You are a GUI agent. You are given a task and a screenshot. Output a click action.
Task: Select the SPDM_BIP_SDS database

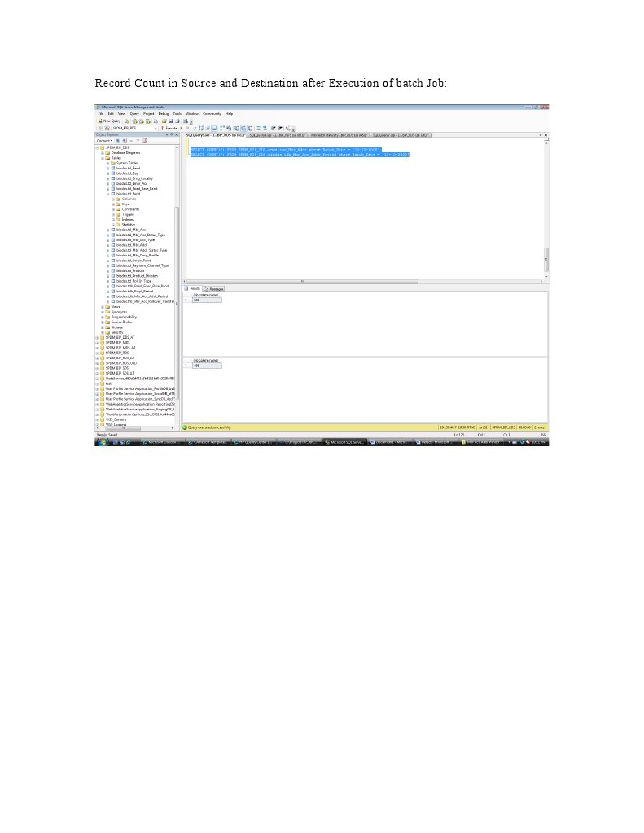click(x=117, y=368)
